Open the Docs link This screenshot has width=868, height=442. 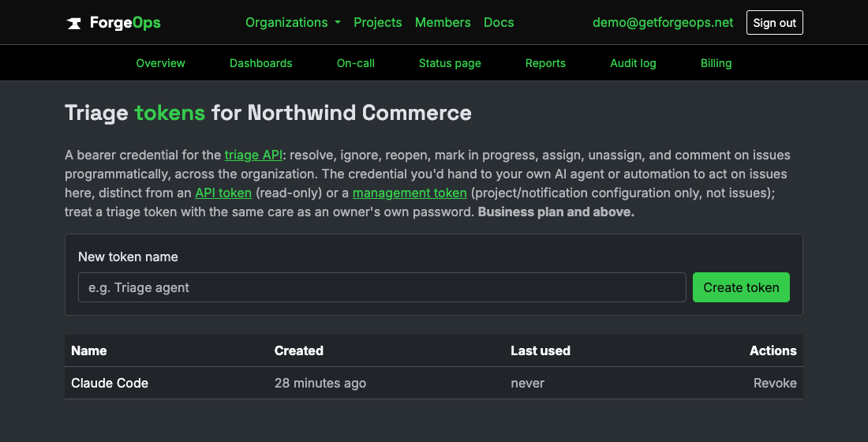(499, 23)
